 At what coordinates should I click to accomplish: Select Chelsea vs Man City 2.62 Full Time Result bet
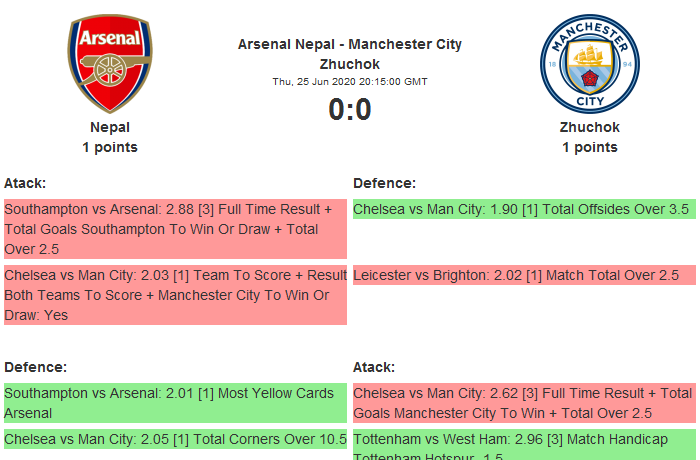(523, 403)
